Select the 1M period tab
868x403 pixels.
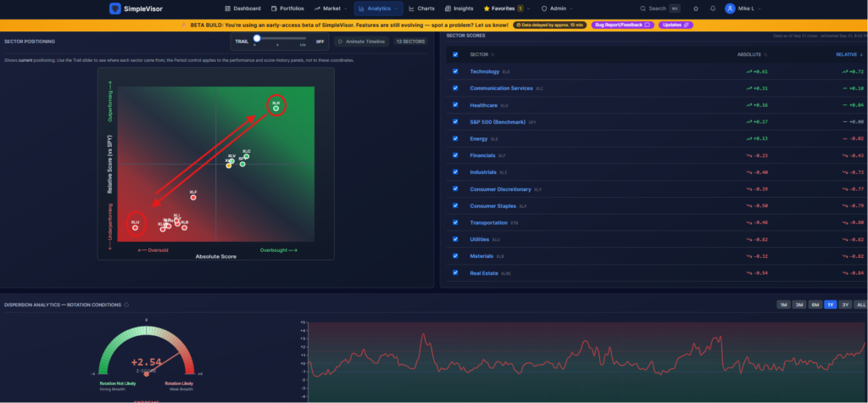click(x=783, y=305)
